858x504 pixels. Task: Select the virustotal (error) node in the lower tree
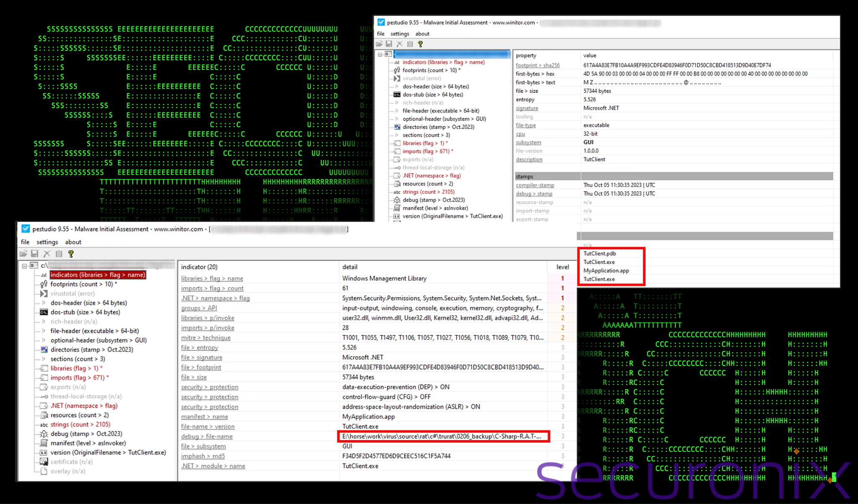(72, 293)
